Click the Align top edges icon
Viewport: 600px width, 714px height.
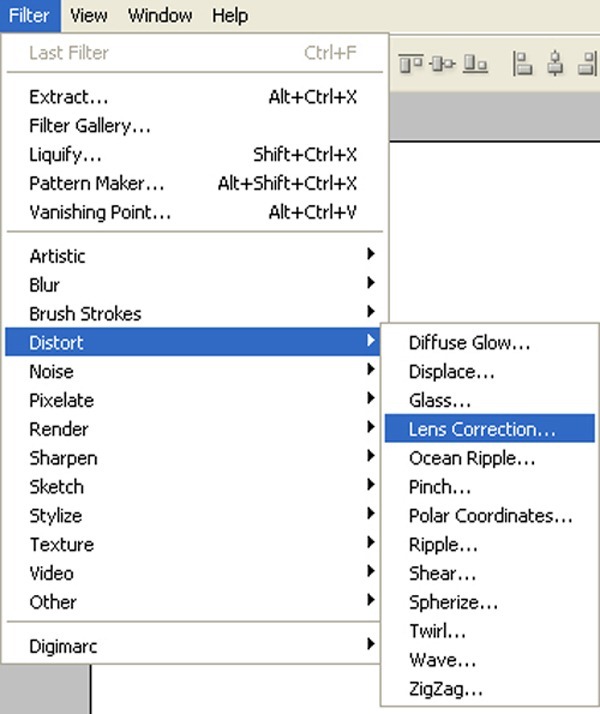pyautogui.click(x=411, y=64)
